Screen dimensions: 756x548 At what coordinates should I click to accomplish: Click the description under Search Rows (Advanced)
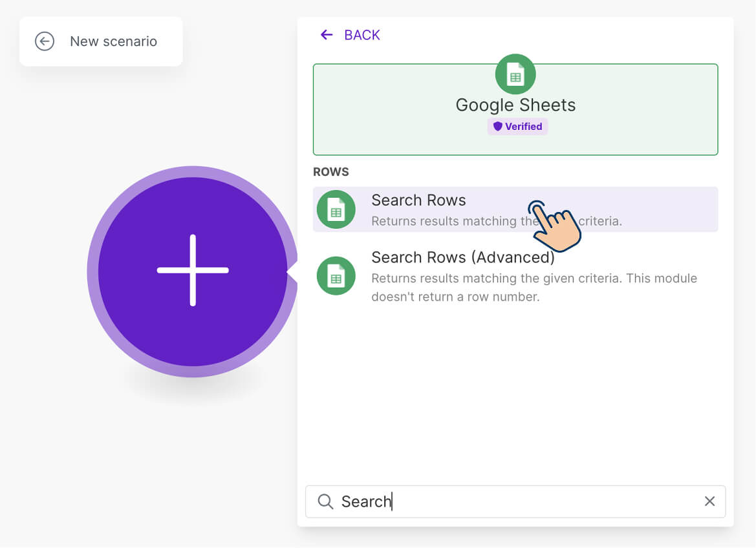(534, 288)
